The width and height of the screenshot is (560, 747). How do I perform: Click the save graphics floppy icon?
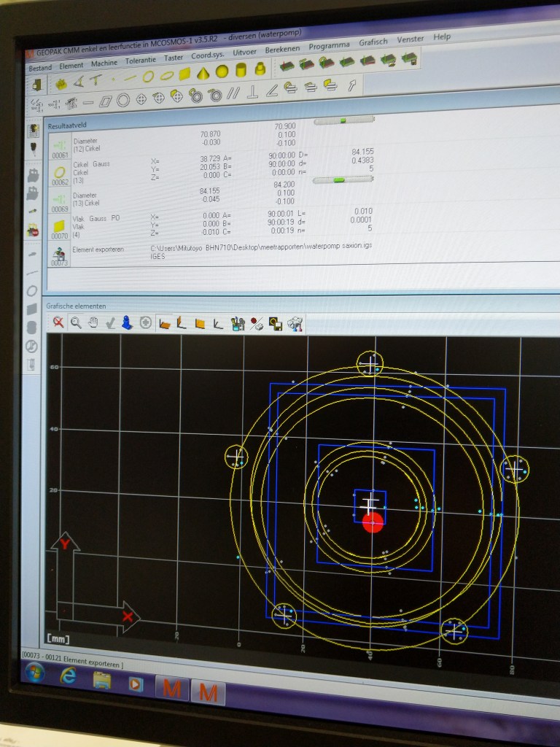(x=276, y=323)
